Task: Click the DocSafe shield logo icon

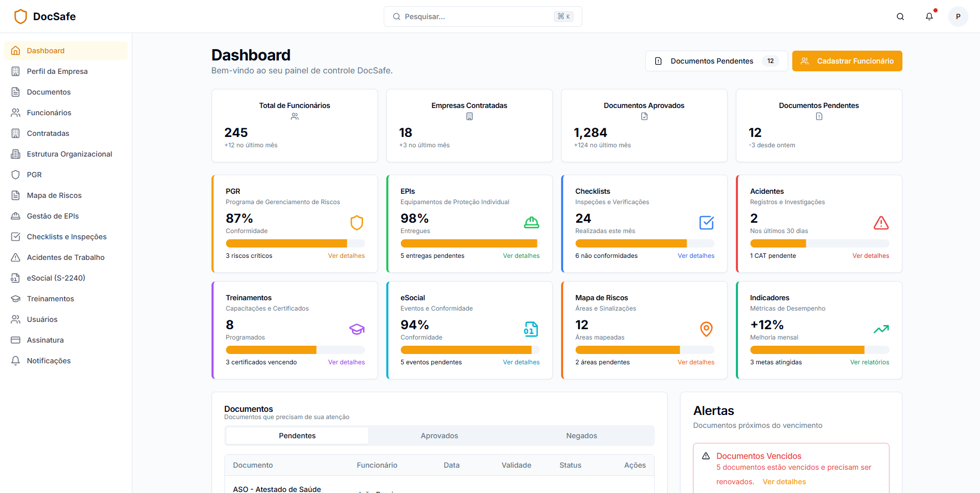Action: click(x=21, y=17)
